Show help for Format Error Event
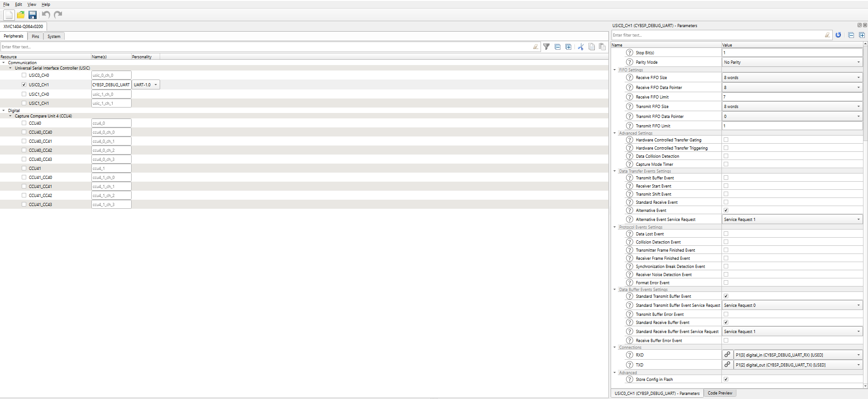The height and width of the screenshot is (399, 868). click(630, 282)
